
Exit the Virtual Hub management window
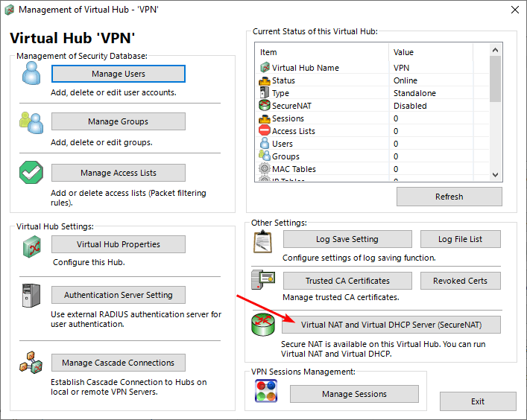[477, 401]
